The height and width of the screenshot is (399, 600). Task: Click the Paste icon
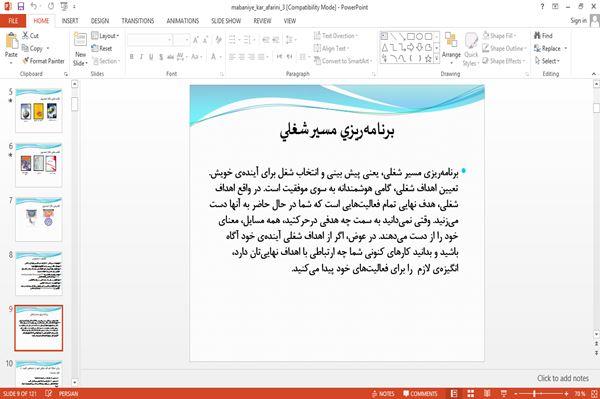point(11,41)
